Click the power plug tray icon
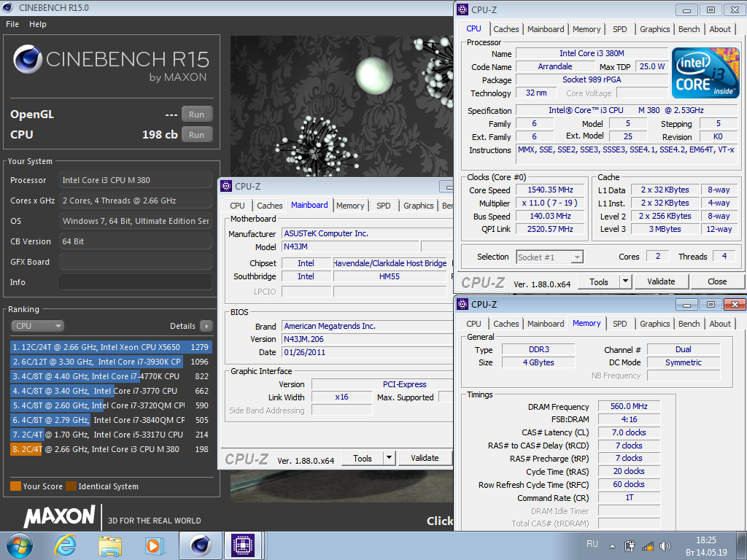747x560 pixels. (x=630, y=546)
